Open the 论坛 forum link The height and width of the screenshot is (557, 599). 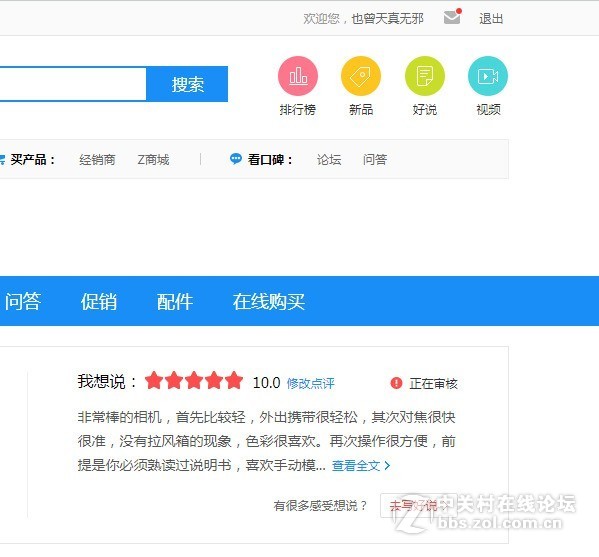click(x=329, y=159)
